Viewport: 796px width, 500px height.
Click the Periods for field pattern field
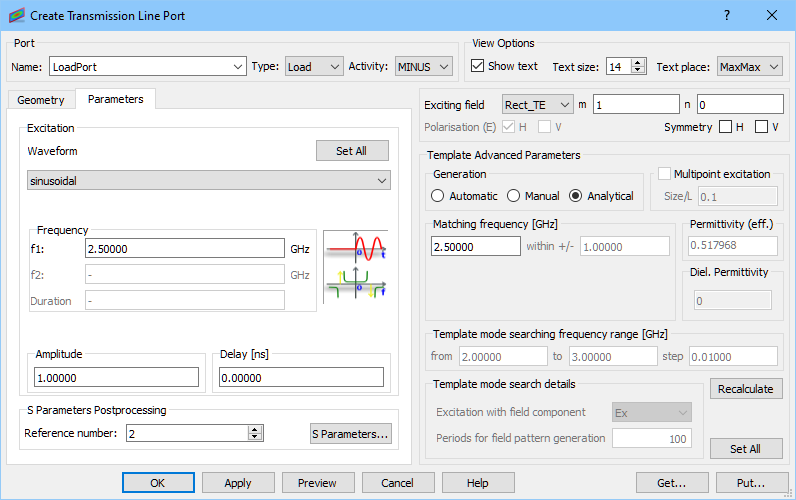pos(652,439)
